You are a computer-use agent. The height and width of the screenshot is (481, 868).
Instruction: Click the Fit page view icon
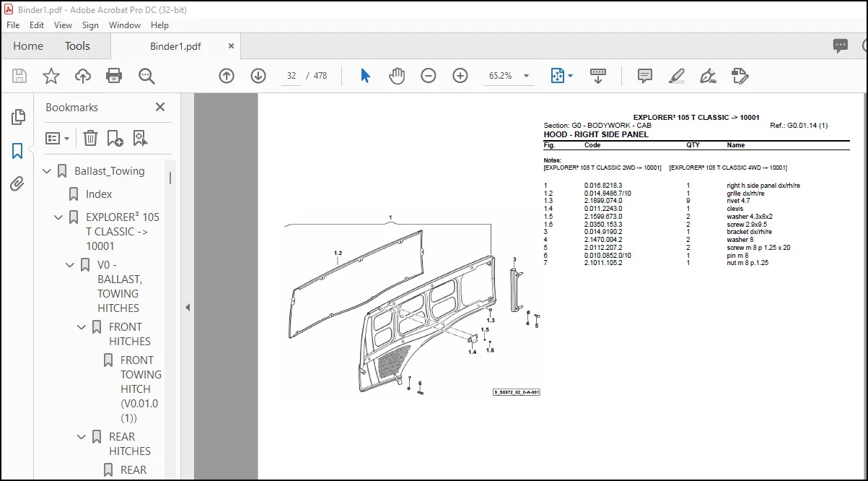pos(558,76)
